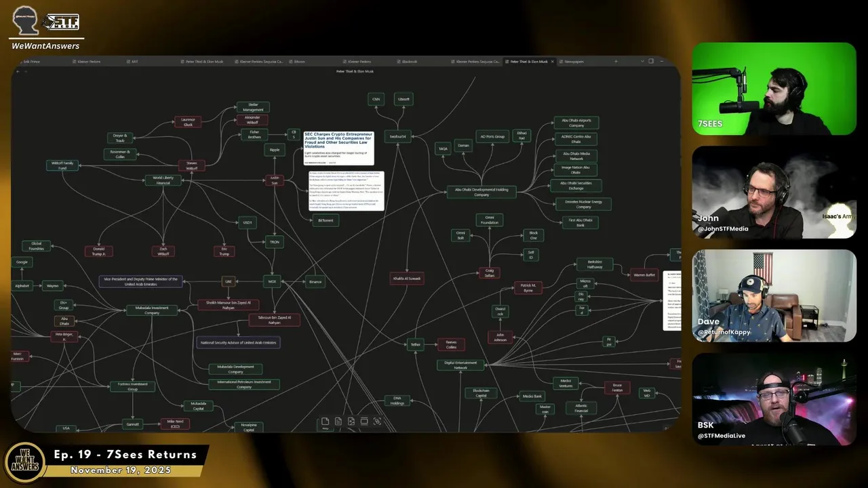Select the twofour54 node

(x=398, y=137)
